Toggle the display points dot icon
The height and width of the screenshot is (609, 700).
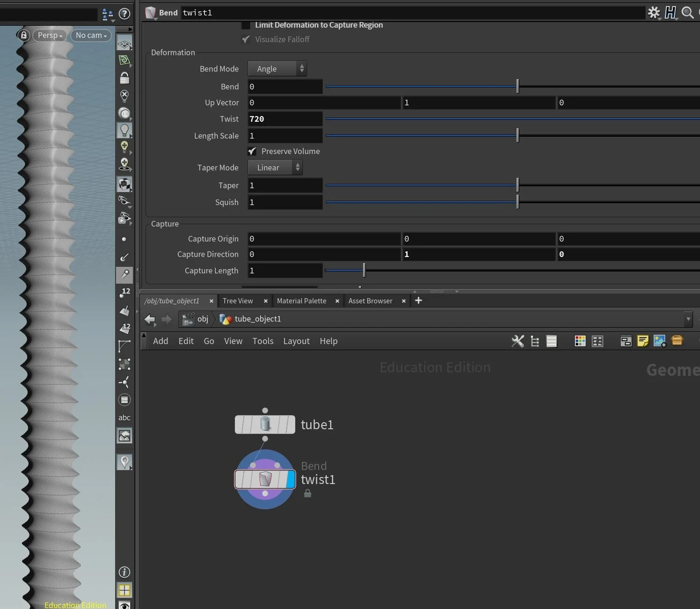point(124,239)
